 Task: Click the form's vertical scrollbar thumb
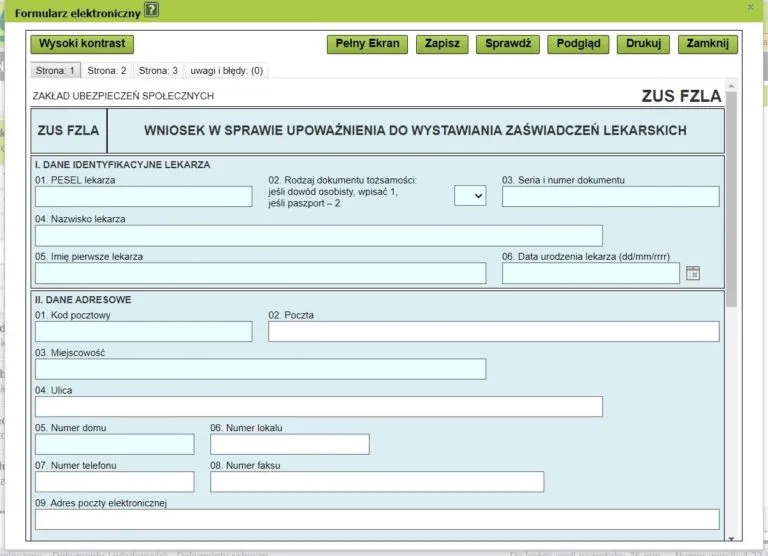click(731, 199)
